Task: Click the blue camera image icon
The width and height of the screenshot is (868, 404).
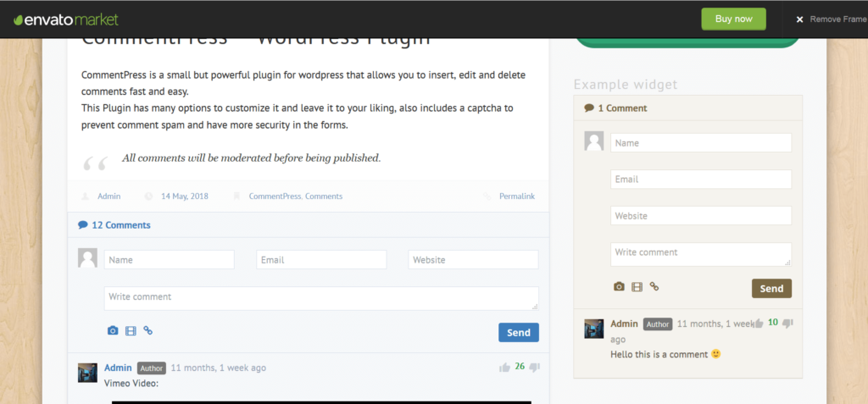Action: [x=113, y=331]
